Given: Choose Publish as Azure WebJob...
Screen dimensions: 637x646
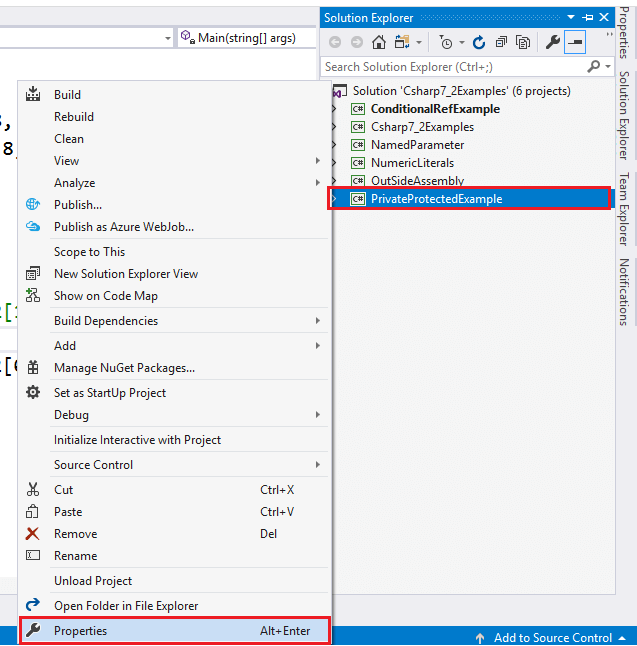Looking at the screenshot, I should [174, 227].
